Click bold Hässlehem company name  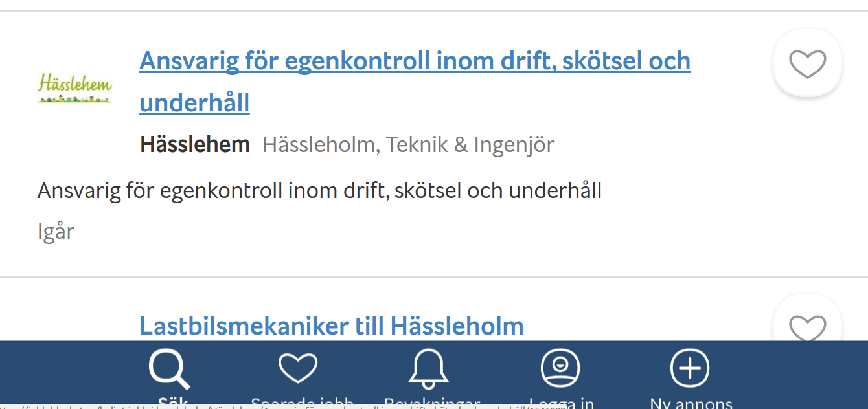click(x=195, y=144)
